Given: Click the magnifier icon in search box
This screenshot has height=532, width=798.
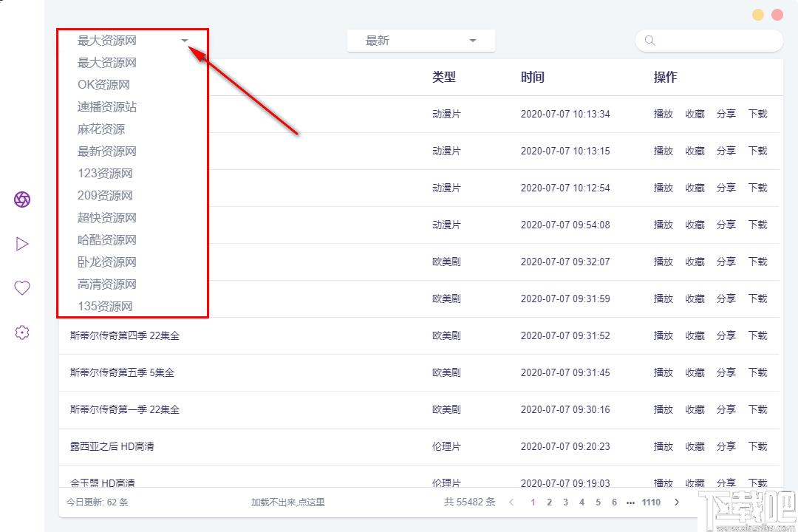Looking at the screenshot, I should [x=650, y=41].
